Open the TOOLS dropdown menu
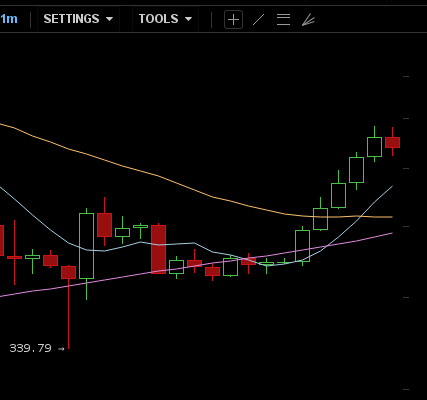 point(165,19)
